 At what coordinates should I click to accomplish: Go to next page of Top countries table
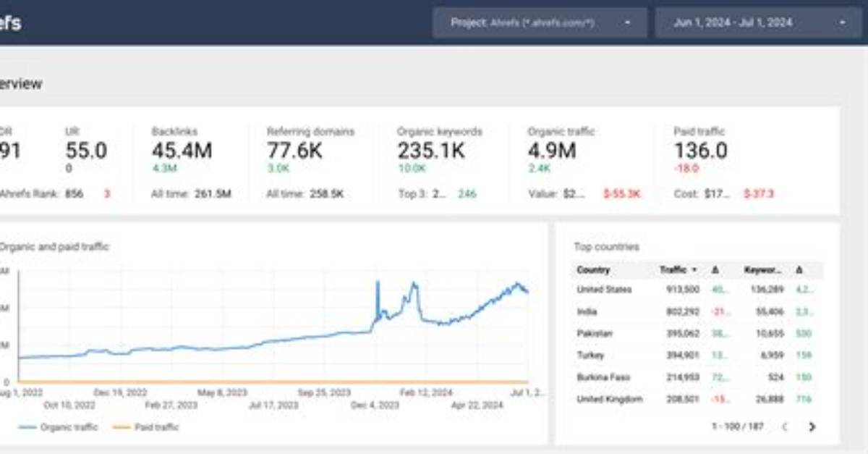(812, 427)
